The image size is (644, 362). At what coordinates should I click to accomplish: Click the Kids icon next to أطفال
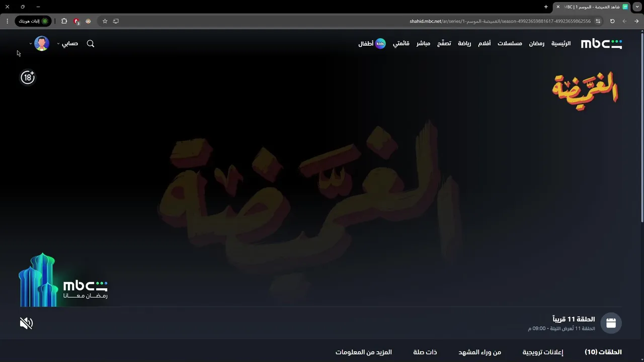click(380, 44)
